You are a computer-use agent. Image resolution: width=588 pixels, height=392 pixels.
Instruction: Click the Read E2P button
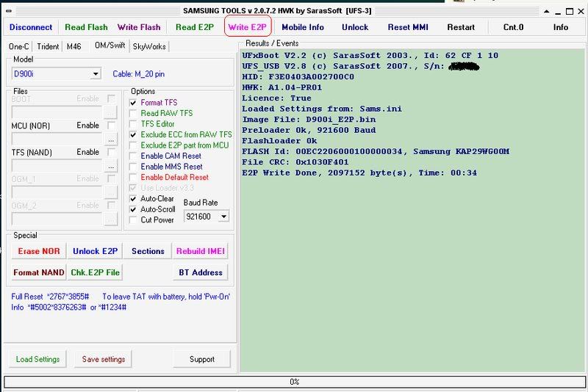[195, 27]
